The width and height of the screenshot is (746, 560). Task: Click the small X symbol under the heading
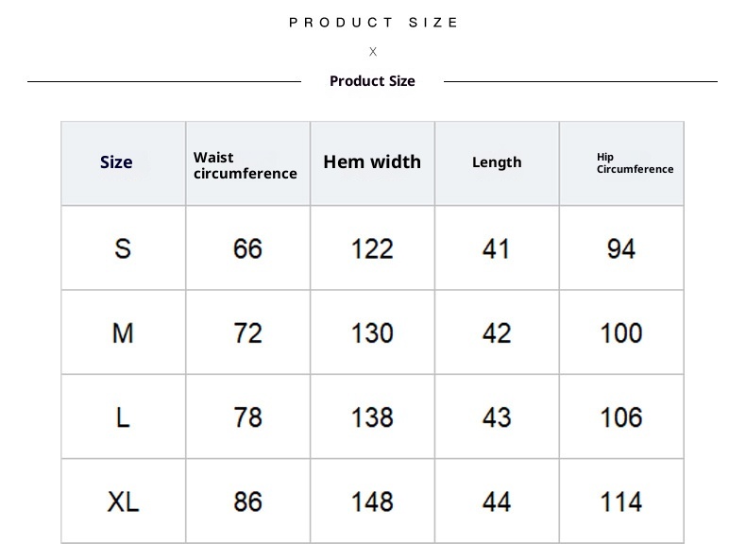(x=373, y=52)
